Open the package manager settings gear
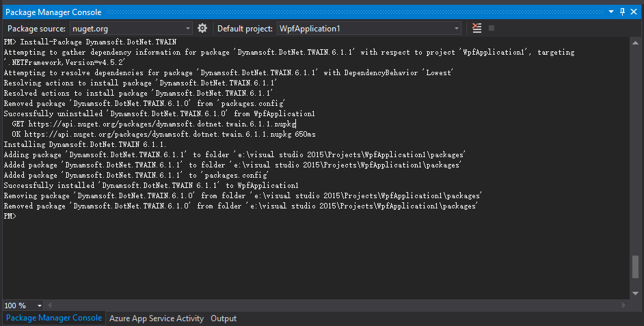Image resolution: width=644 pixels, height=326 pixels. pos(202,28)
